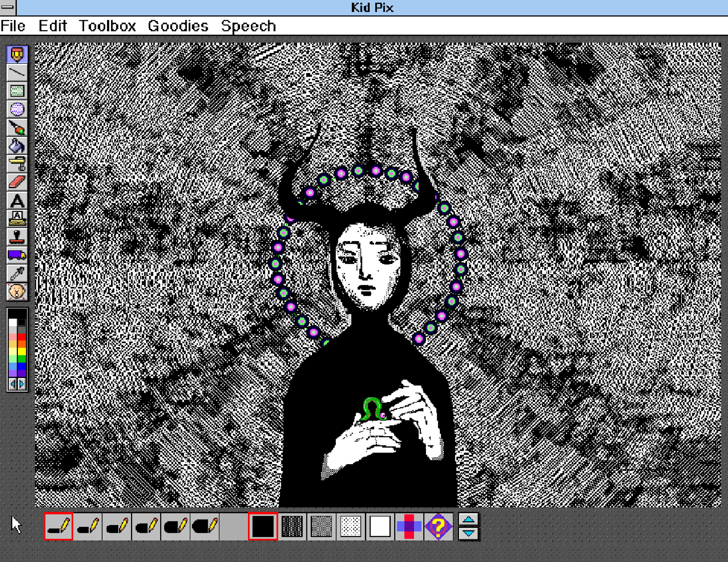Screen dimensions: 728x562
Task: Pick the red color swatch
Action: pyautogui.click(x=22, y=337)
